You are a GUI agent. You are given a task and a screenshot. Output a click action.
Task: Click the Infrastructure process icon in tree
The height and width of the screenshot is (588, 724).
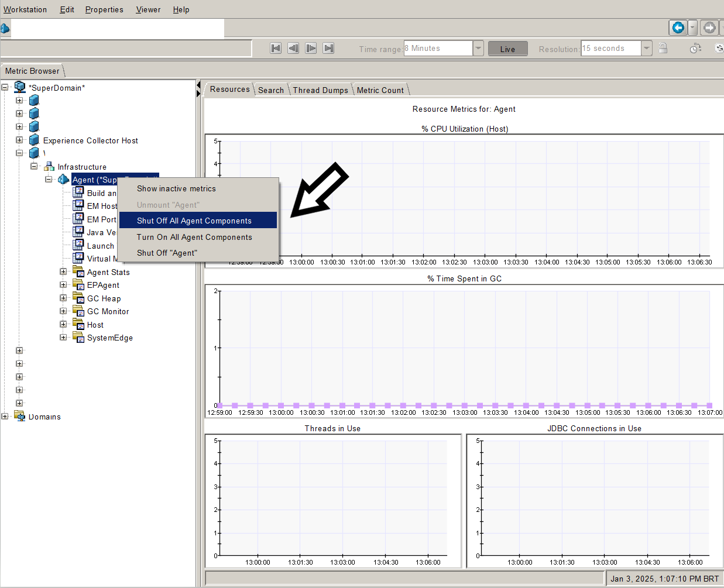click(49, 167)
